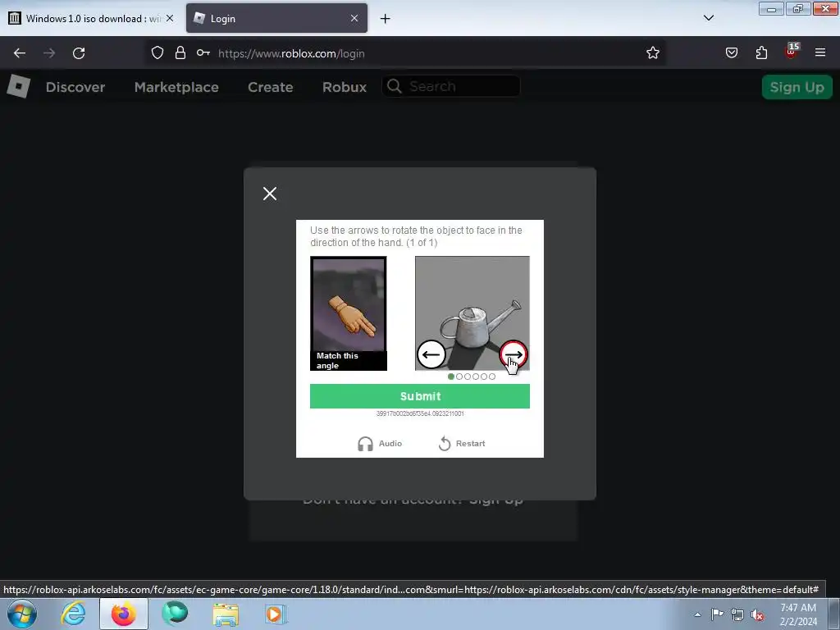Restart the captcha challenge
840x630 pixels.
point(462,444)
